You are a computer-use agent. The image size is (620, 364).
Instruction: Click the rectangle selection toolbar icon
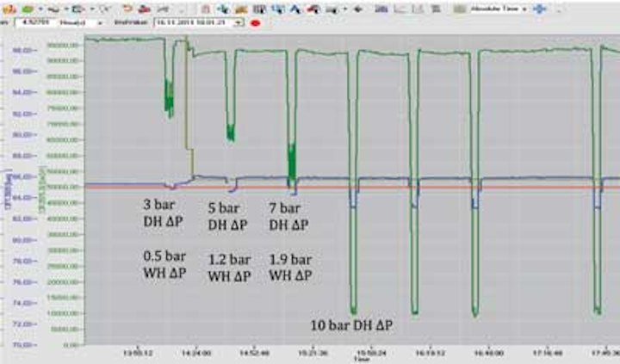(x=79, y=9)
